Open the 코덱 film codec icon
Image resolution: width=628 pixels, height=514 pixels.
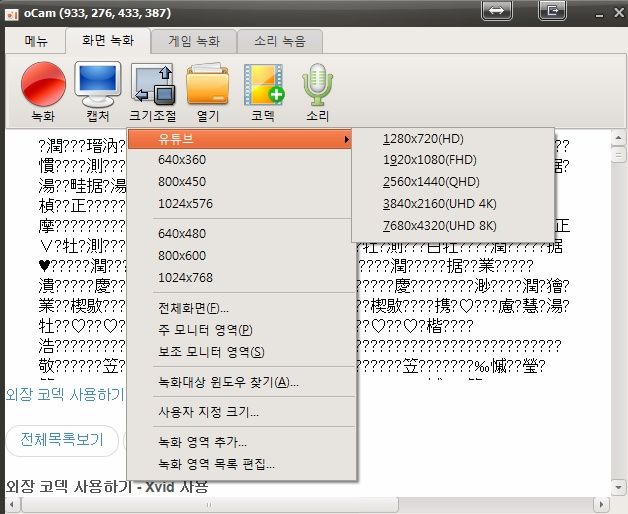coord(263,84)
